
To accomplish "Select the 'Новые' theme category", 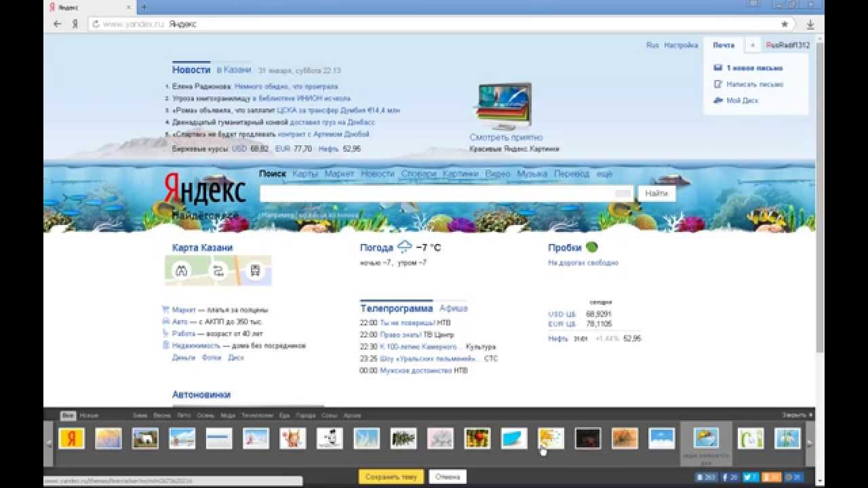I will tap(89, 415).
